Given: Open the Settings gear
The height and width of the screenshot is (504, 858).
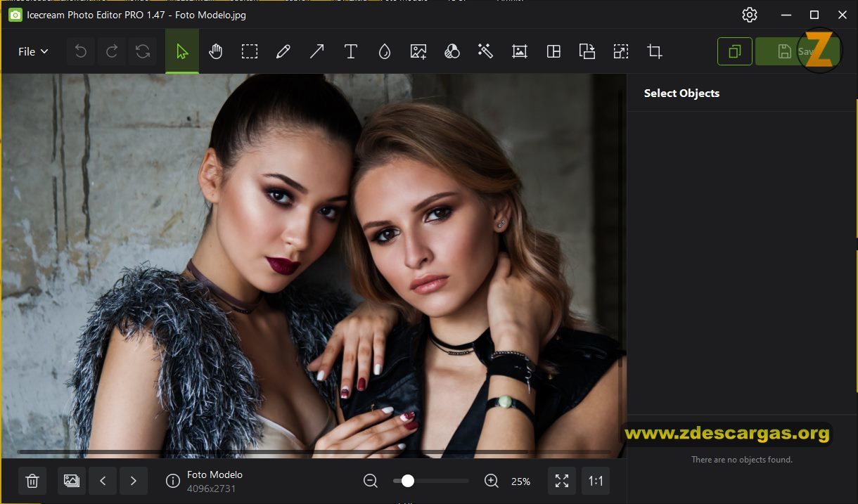Looking at the screenshot, I should [750, 15].
